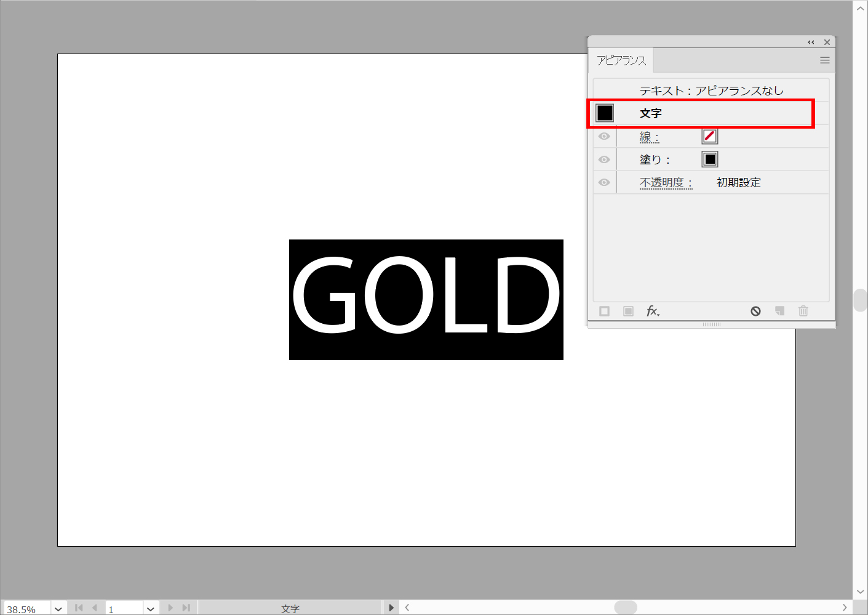Open the Appearance panel hamburger menu
The width and height of the screenshot is (868, 615).
coord(824,60)
